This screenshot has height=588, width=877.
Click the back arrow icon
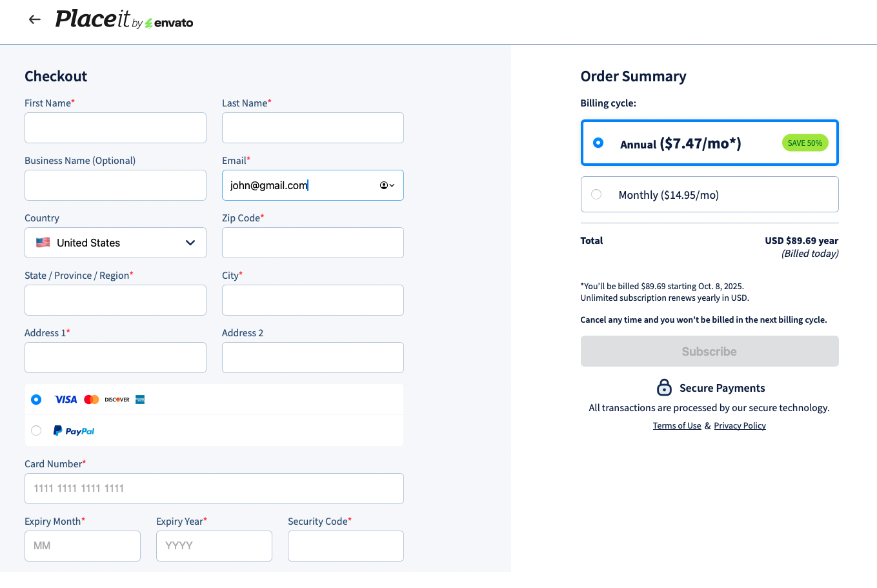tap(35, 19)
